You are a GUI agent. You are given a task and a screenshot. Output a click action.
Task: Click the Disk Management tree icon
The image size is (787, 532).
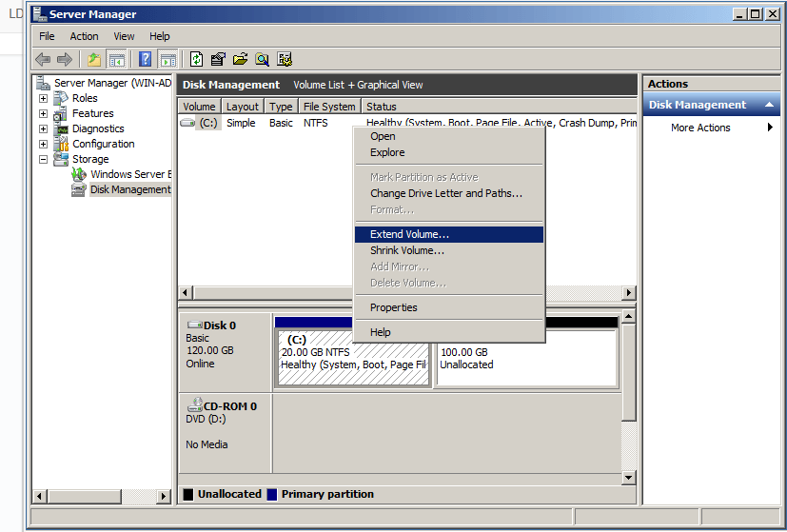tap(79, 189)
